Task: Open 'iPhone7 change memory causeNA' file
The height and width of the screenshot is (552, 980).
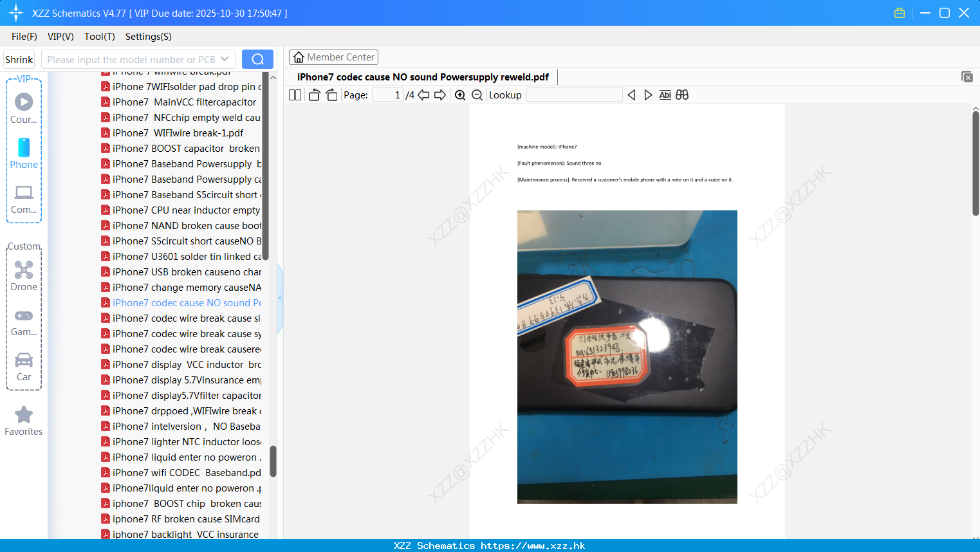Action: click(181, 288)
